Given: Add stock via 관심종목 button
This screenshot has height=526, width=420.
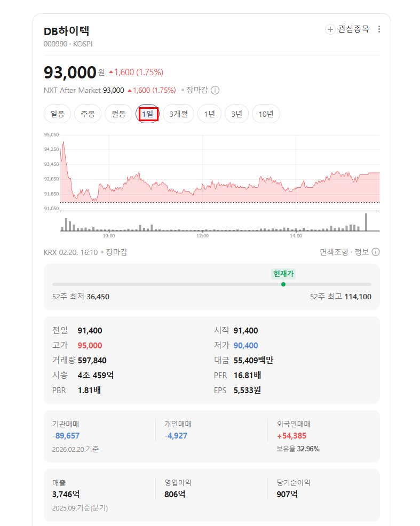Looking at the screenshot, I should click(347, 29).
